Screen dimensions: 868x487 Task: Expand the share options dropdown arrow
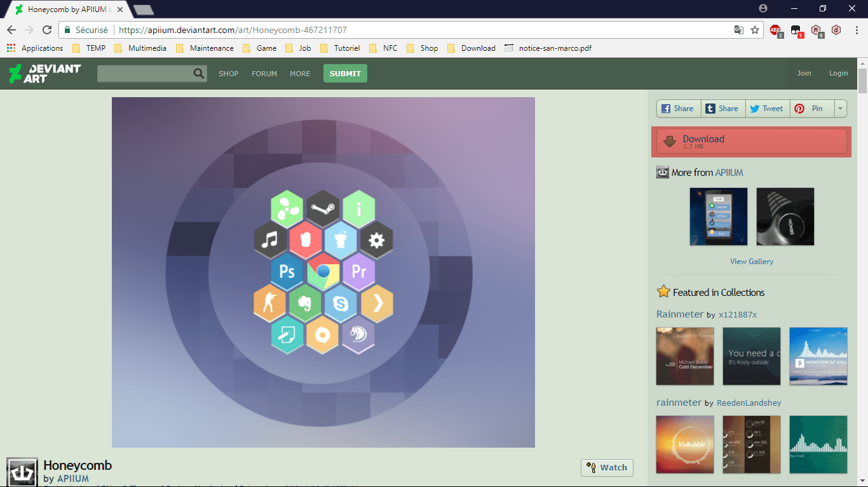click(x=840, y=109)
